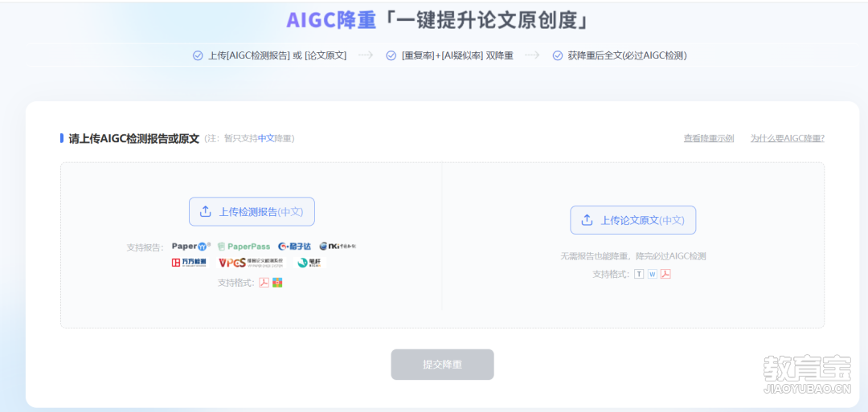Click the title AIGC降重「一键提升论文原创度」
This screenshot has width=868, height=412.
[x=438, y=20]
